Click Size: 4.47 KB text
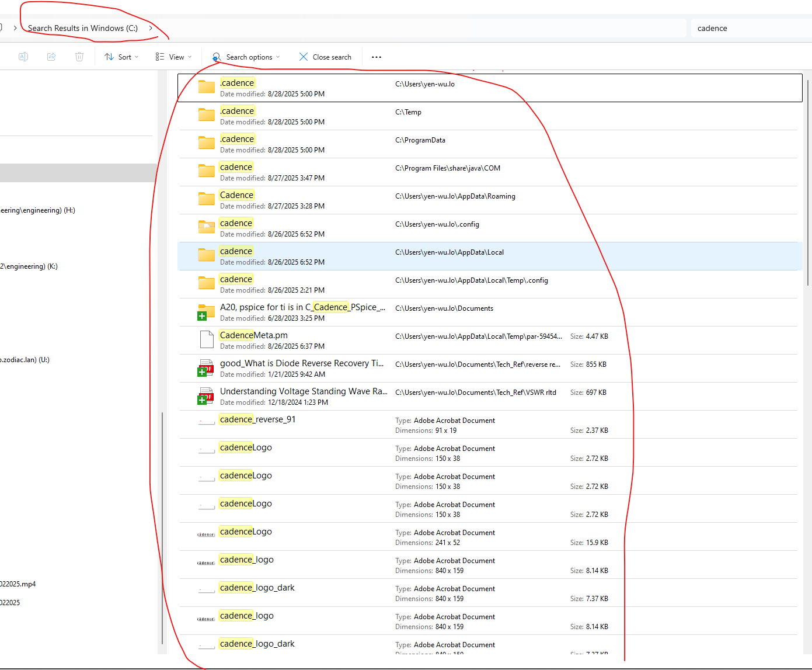 coord(589,336)
